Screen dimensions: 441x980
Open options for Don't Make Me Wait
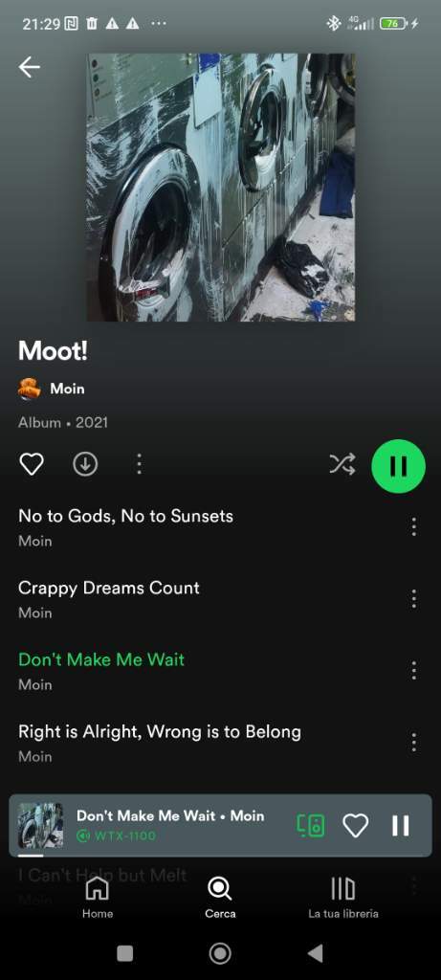(413, 671)
